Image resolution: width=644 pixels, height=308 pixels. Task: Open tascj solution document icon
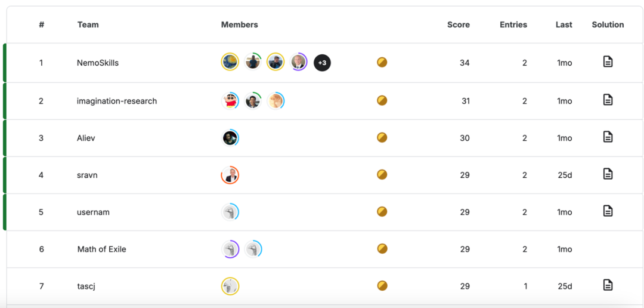608,285
